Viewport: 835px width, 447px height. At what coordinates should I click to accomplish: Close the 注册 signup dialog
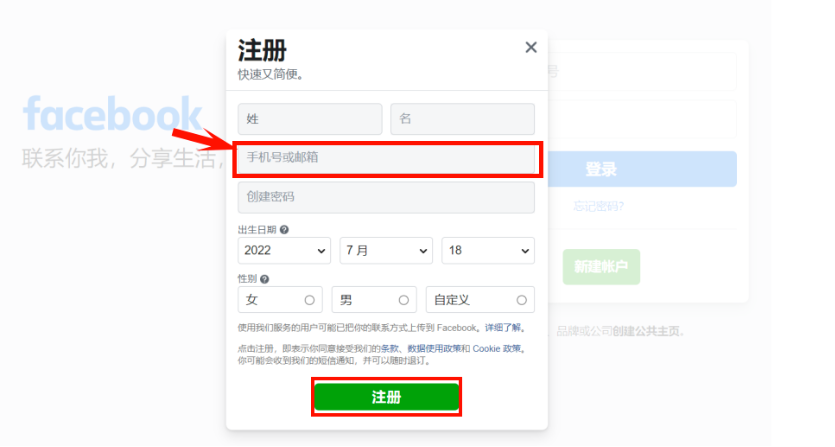(530, 47)
